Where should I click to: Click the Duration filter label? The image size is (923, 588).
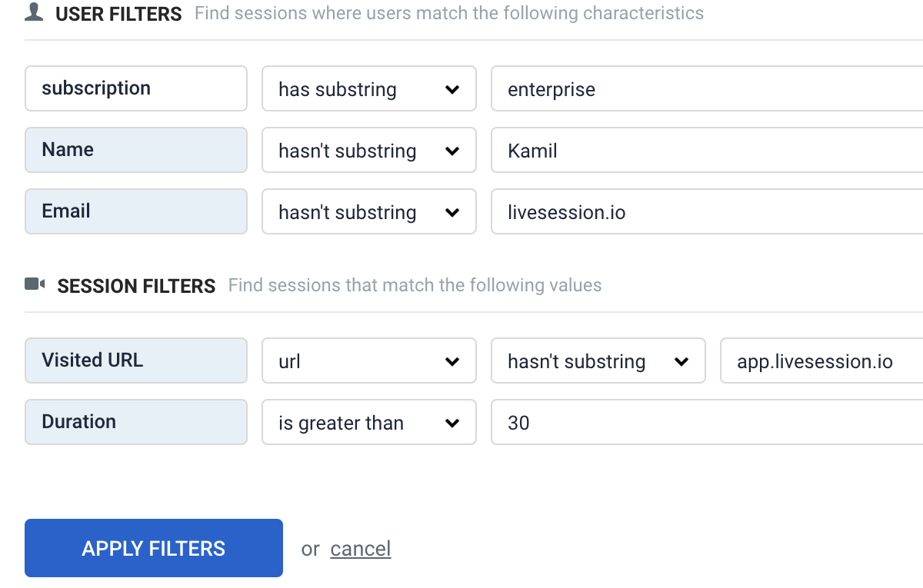(x=135, y=422)
